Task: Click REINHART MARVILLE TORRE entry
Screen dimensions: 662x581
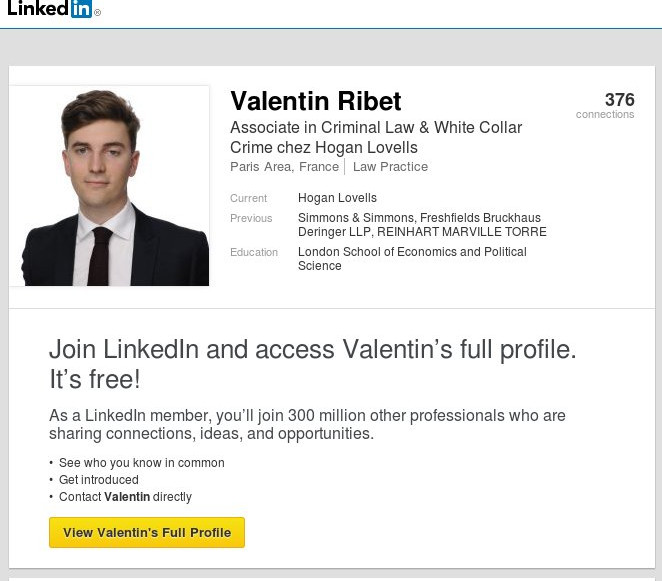Action: tap(462, 231)
